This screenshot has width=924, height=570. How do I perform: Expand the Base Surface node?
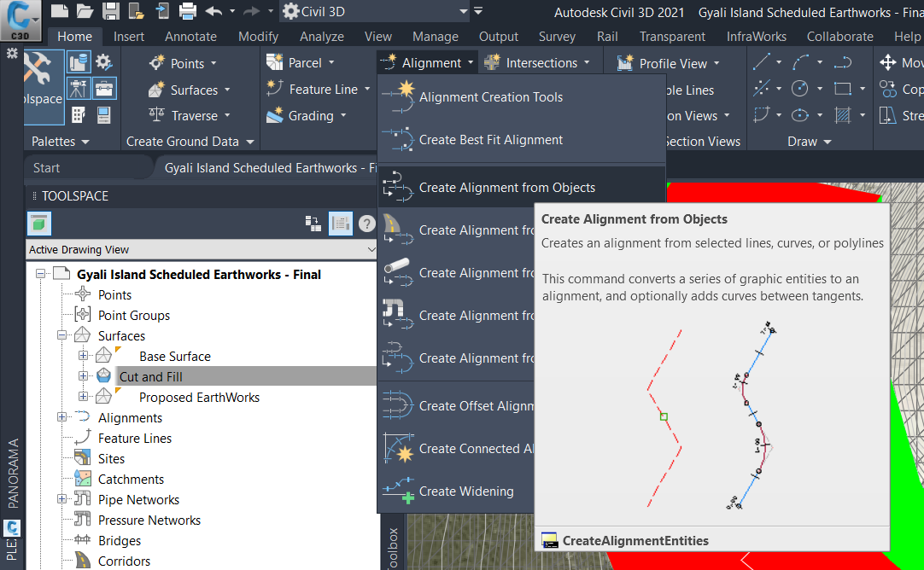coord(83,356)
